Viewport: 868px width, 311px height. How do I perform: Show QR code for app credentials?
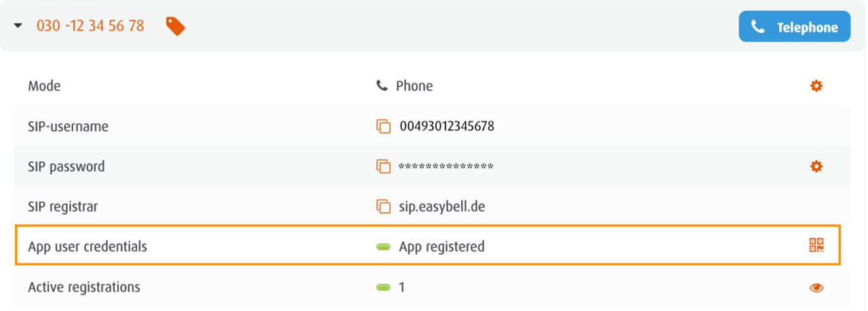point(816,245)
